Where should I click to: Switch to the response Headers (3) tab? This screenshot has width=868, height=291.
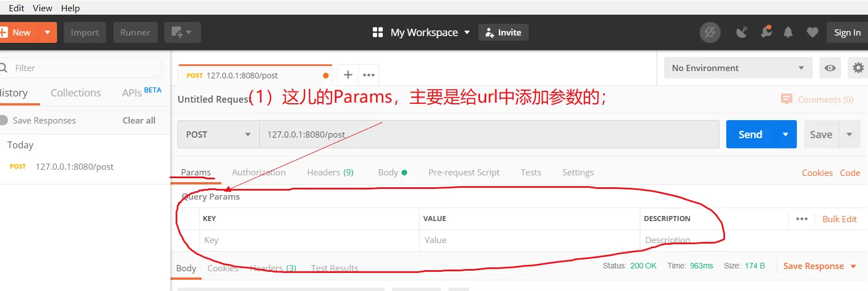pos(273,268)
